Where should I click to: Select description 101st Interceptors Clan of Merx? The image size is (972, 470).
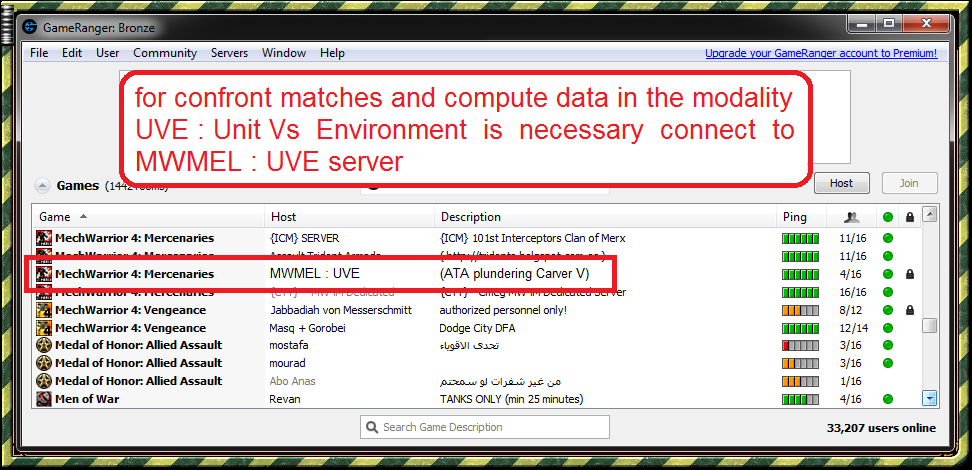pyautogui.click(x=532, y=238)
